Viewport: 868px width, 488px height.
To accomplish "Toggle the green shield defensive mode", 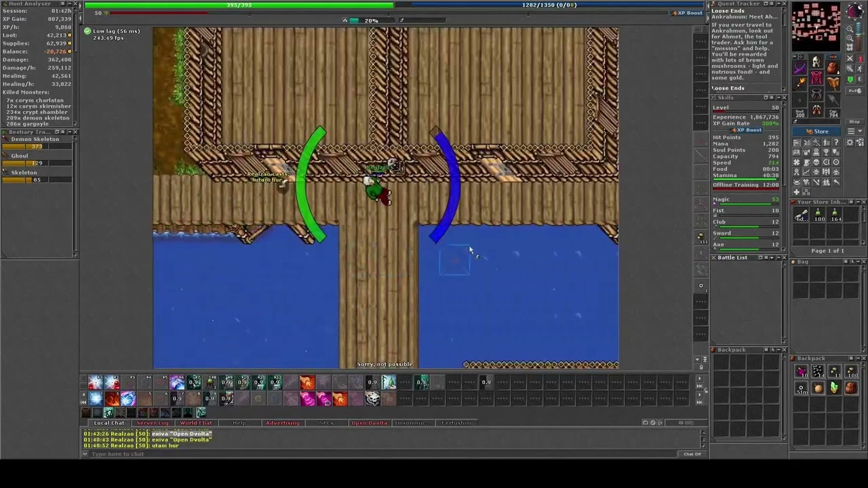I will (850, 79).
